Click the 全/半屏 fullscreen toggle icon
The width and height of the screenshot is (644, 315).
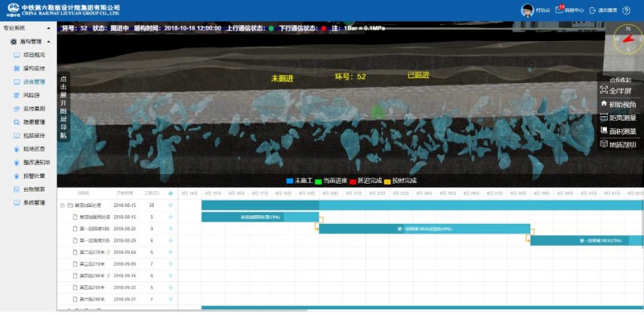pyautogui.click(x=603, y=90)
